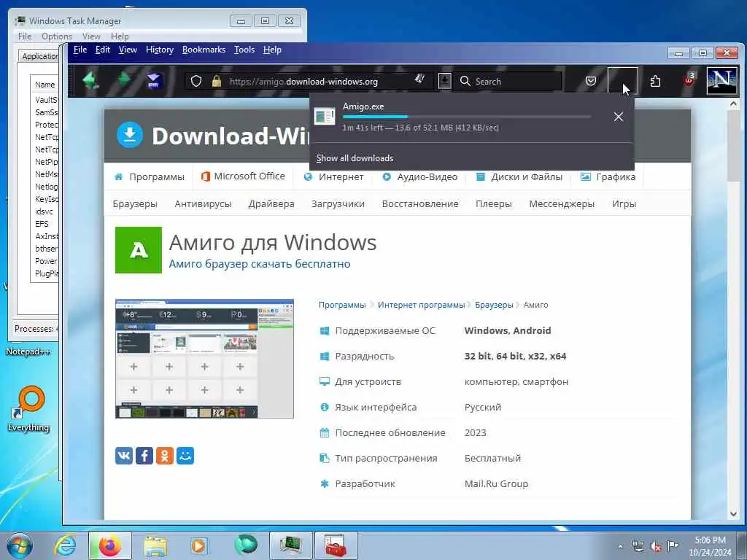
Task: Open the browser File menu
Action: tap(80, 50)
